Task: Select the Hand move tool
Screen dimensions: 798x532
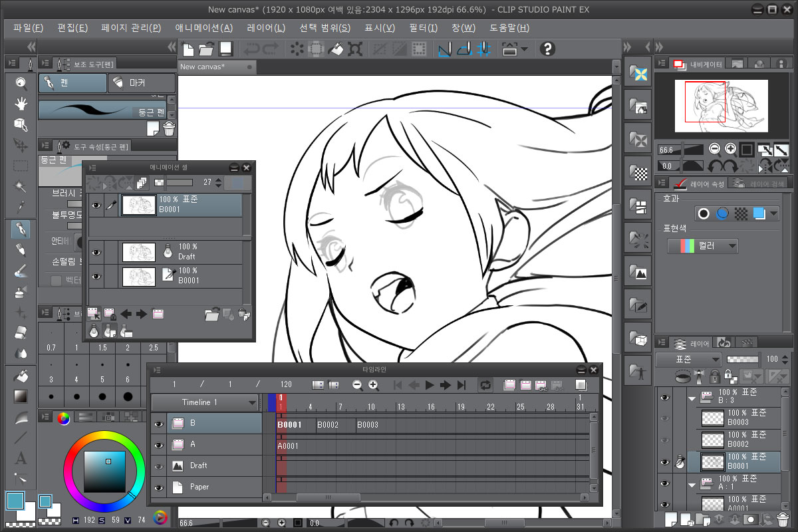Action: click(x=21, y=104)
